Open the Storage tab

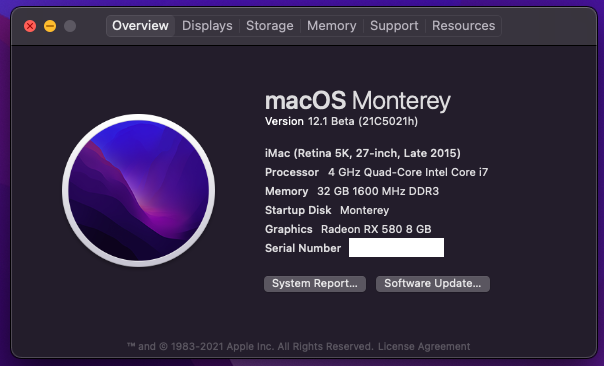[x=270, y=26]
